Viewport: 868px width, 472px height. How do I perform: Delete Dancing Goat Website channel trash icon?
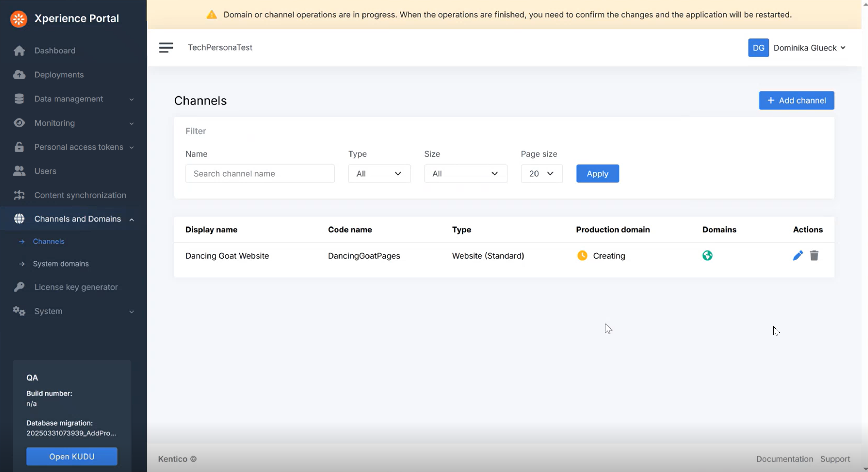[x=814, y=256]
